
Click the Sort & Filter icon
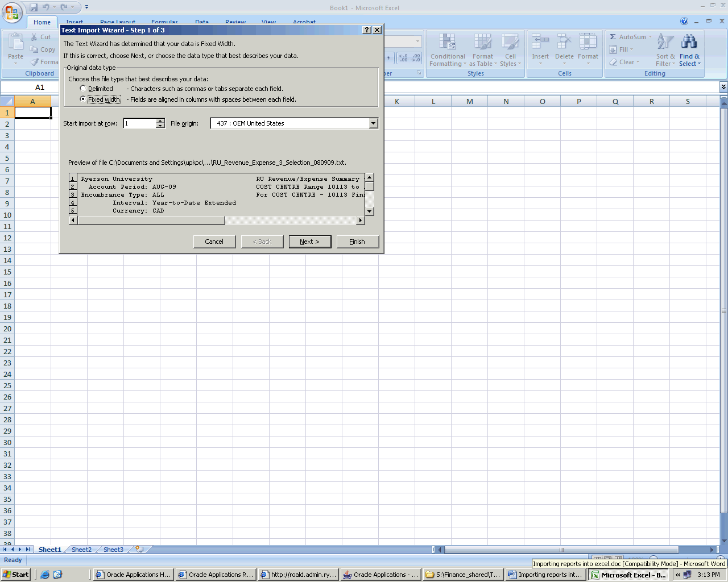(x=665, y=42)
